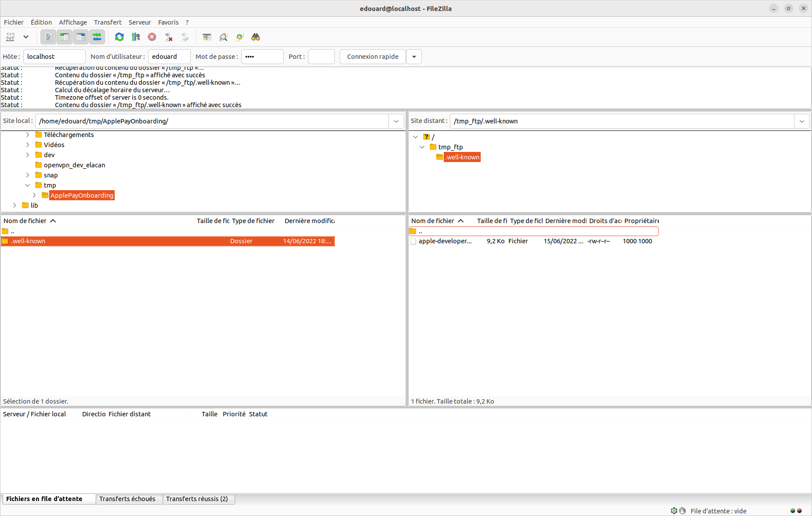Search files with binoculars icon

click(x=256, y=37)
